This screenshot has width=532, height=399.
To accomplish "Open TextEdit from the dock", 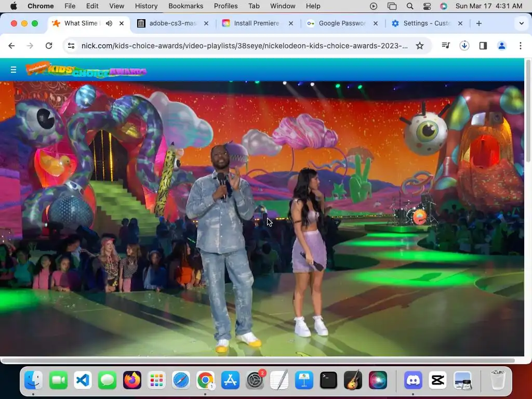I will tap(279, 380).
